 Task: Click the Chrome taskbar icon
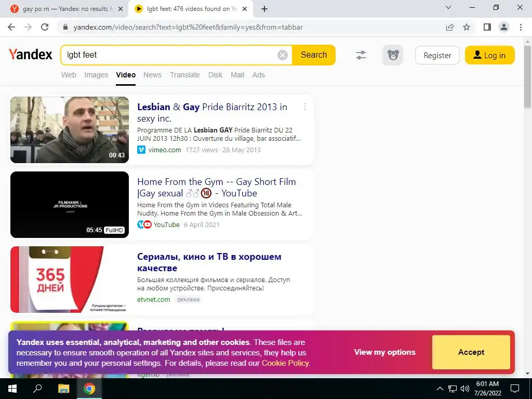tap(89, 389)
